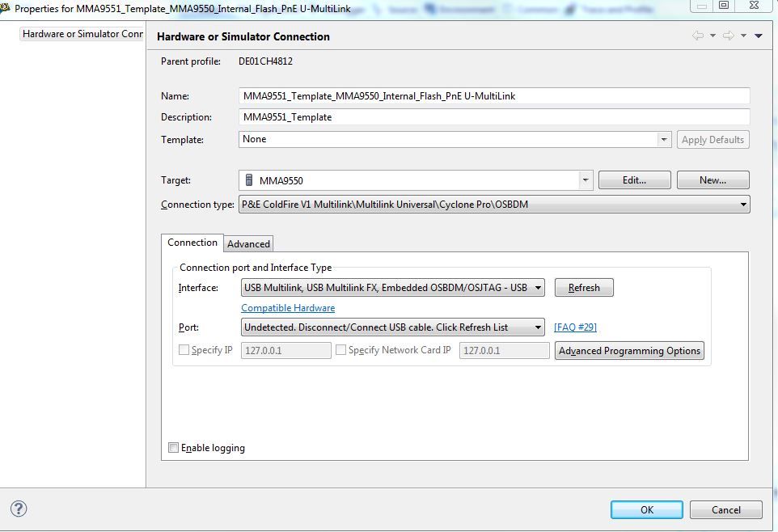Enable logging checkbox
Image resolution: width=778 pixels, height=532 pixels.
click(x=173, y=448)
